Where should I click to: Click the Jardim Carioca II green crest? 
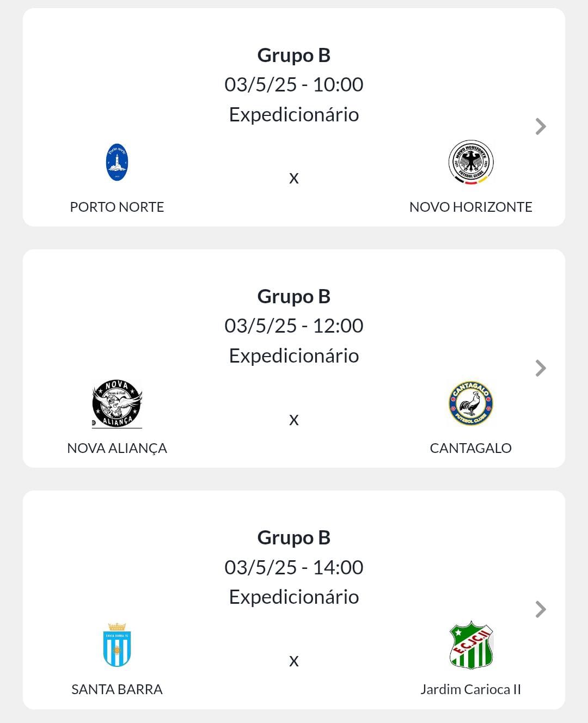471,645
